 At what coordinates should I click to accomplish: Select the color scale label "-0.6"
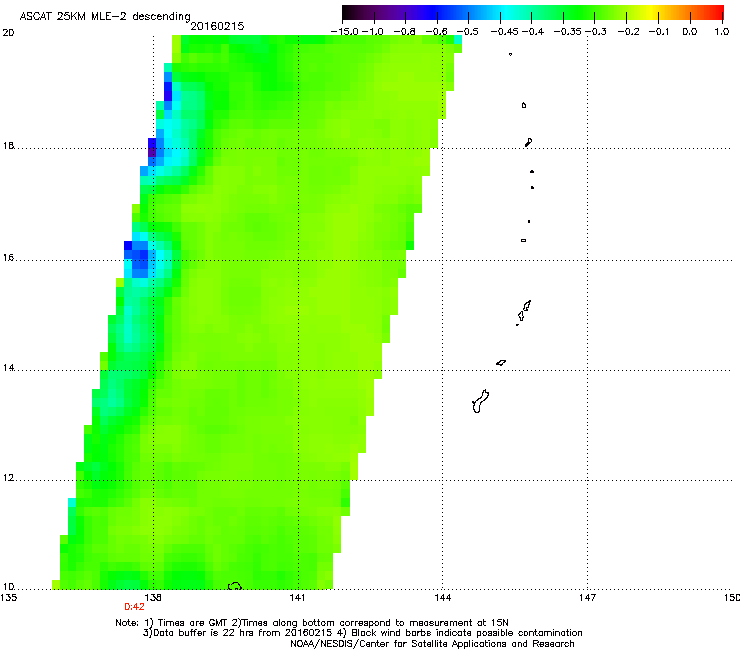coord(437,32)
